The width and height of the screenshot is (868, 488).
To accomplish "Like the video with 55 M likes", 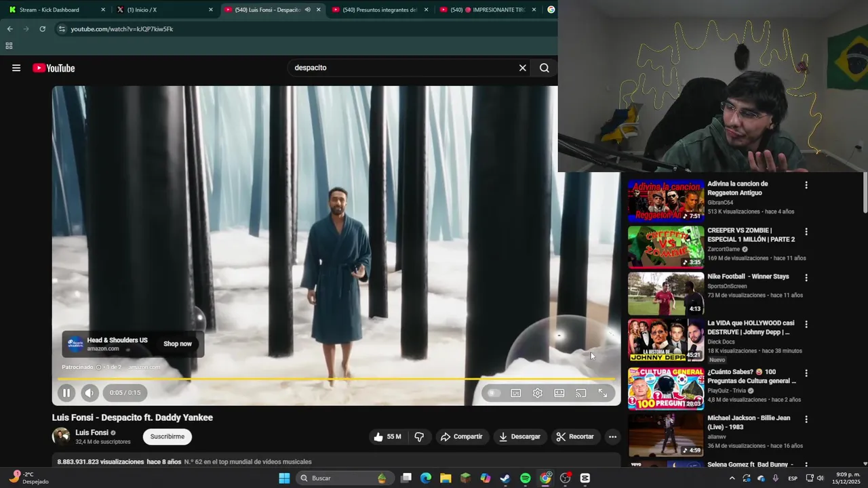I will tap(387, 436).
